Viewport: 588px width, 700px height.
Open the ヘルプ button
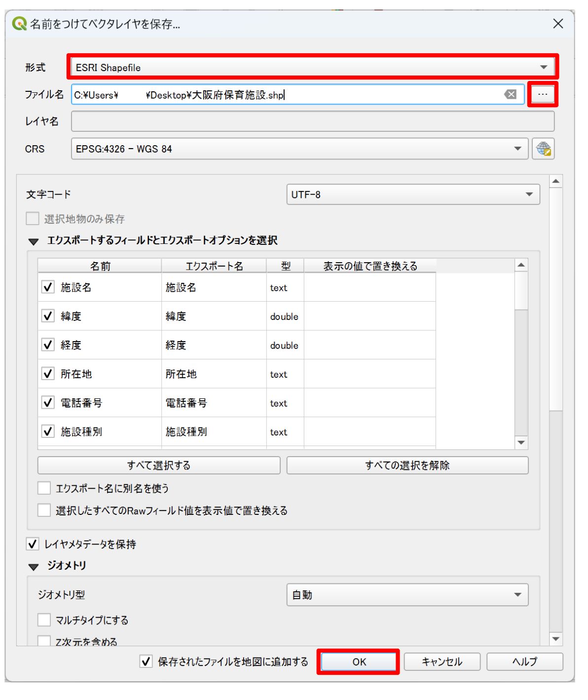(x=525, y=662)
